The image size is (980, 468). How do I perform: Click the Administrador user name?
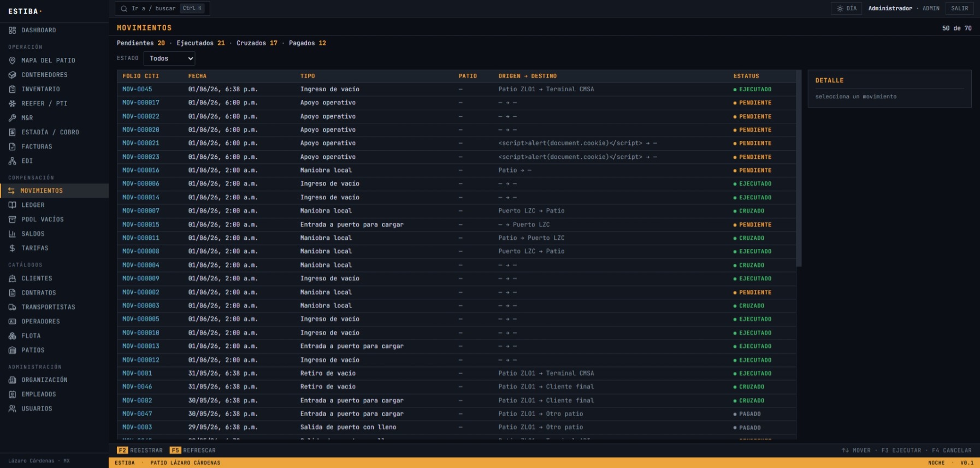pyautogui.click(x=890, y=9)
